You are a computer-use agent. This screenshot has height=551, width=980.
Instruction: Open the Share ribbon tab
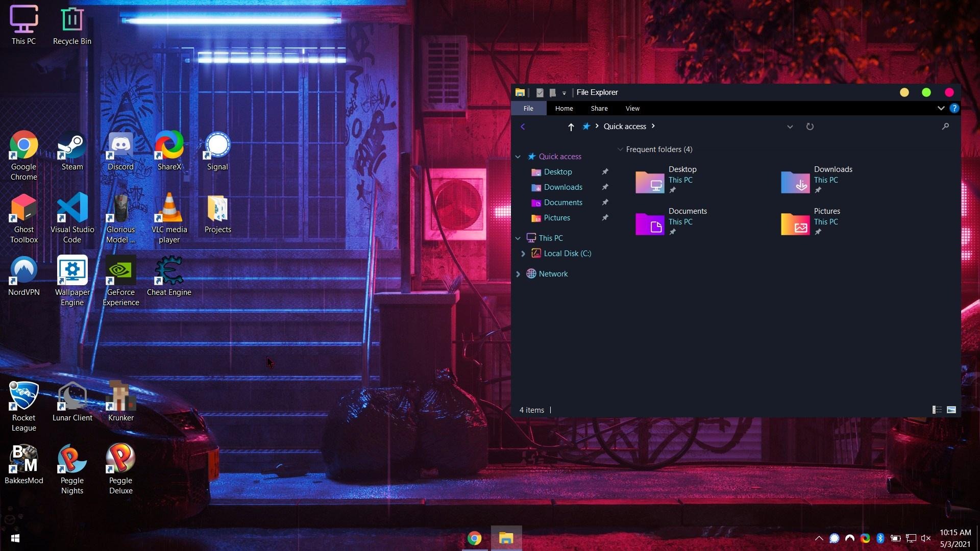tap(599, 108)
